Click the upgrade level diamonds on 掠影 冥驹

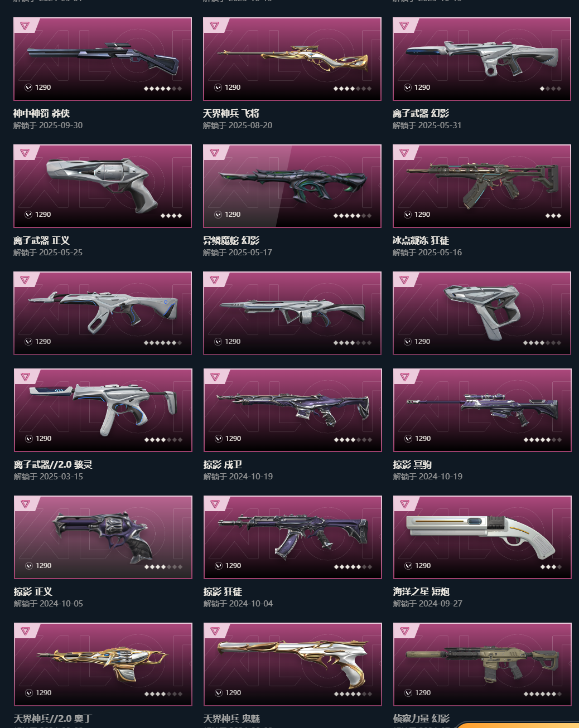(543, 440)
